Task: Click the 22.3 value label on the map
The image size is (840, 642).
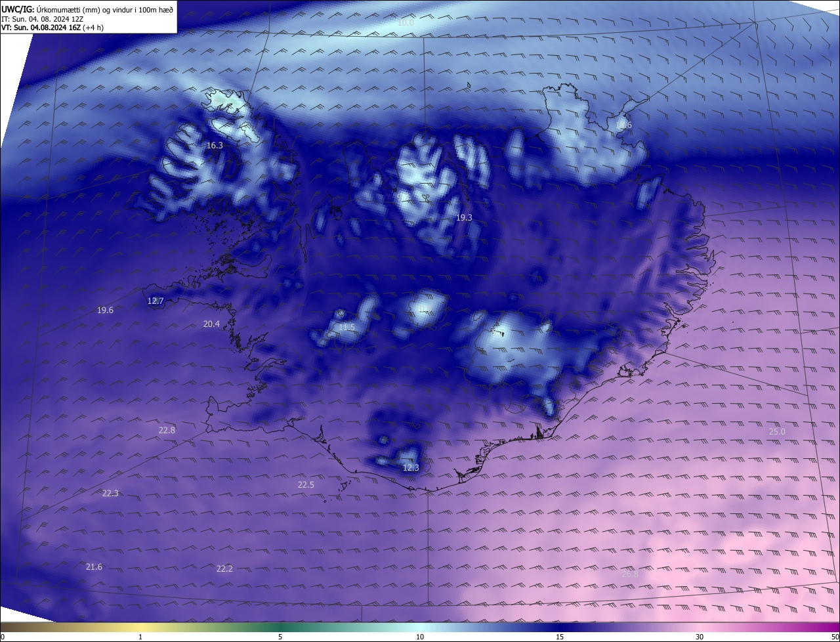Action: pyautogui.click(x=110, y=493)
